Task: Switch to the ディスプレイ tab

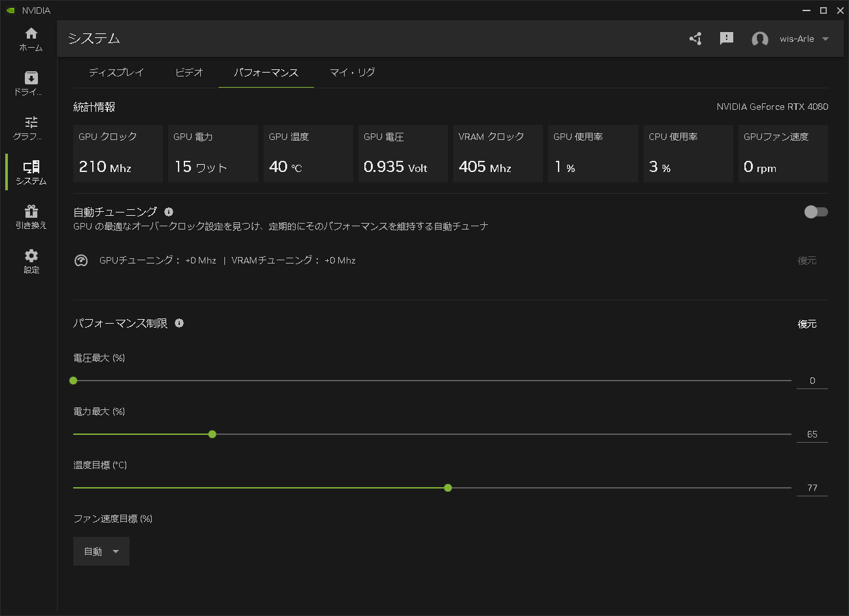Action: 116,73
